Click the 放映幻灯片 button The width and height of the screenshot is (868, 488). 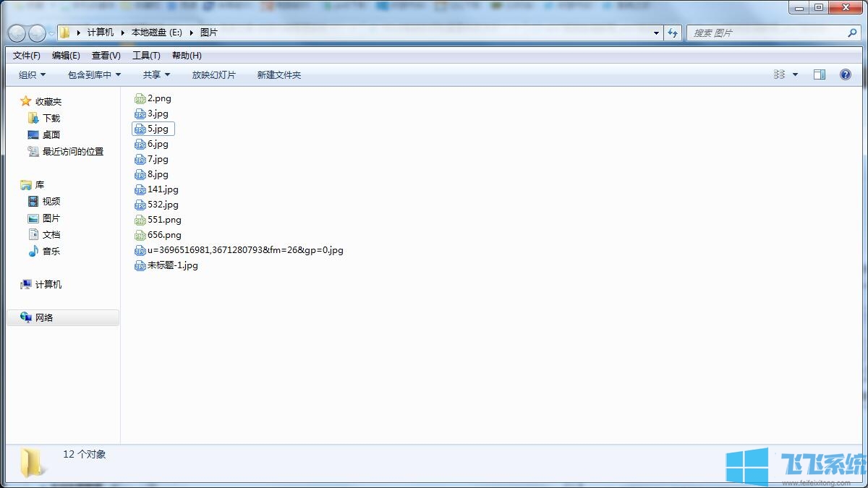[x=213, y=74]
